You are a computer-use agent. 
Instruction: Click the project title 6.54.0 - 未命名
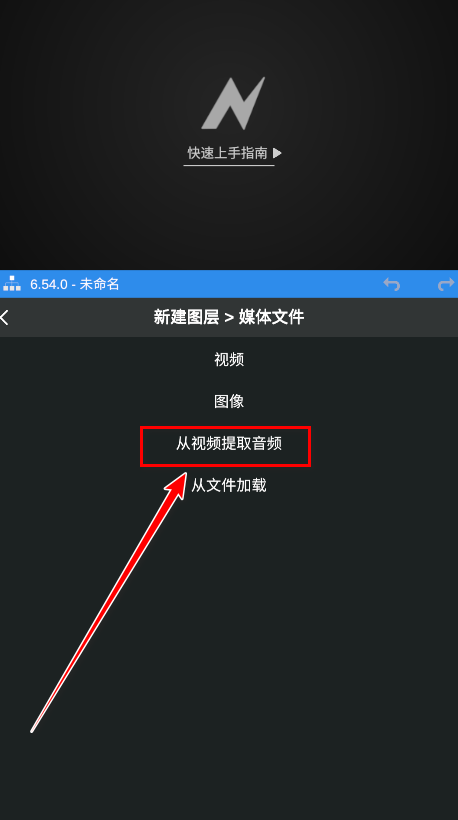click(75, 284)
